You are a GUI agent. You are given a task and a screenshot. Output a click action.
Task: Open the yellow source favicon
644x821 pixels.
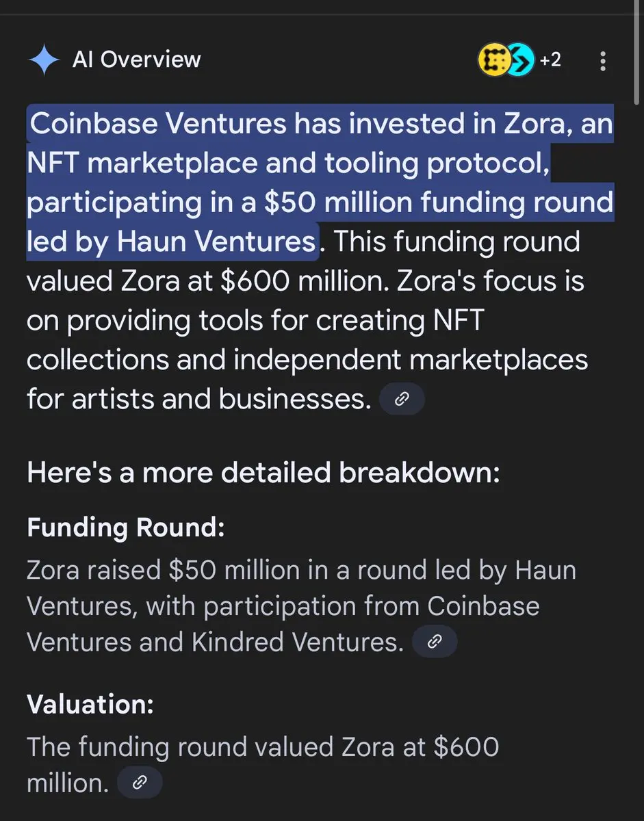point(493,61)
